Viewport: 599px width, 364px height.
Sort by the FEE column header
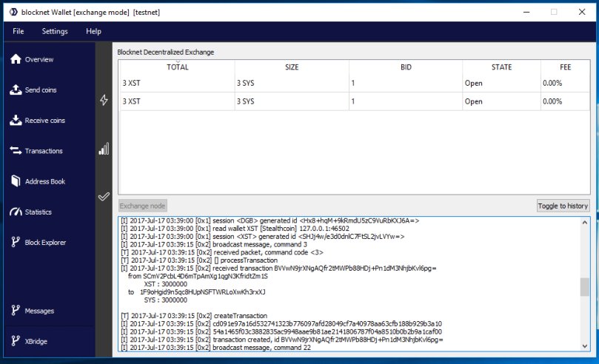tap(566, 67)
